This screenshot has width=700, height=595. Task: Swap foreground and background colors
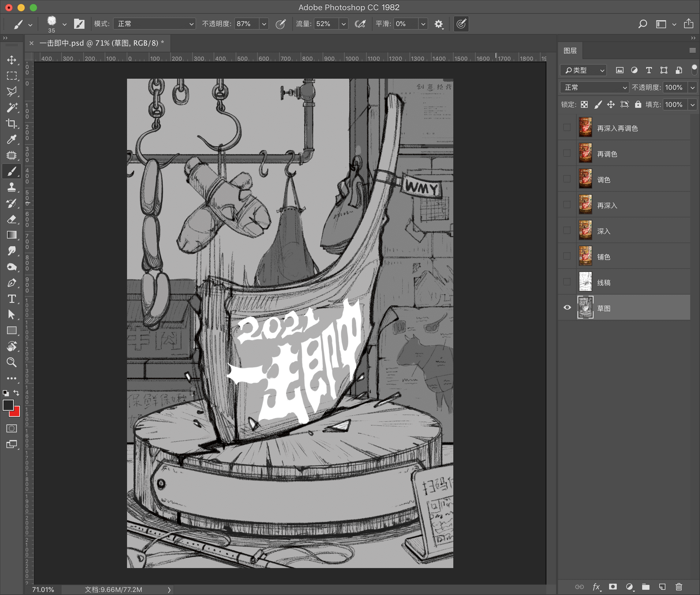click(x=16, y=393)
